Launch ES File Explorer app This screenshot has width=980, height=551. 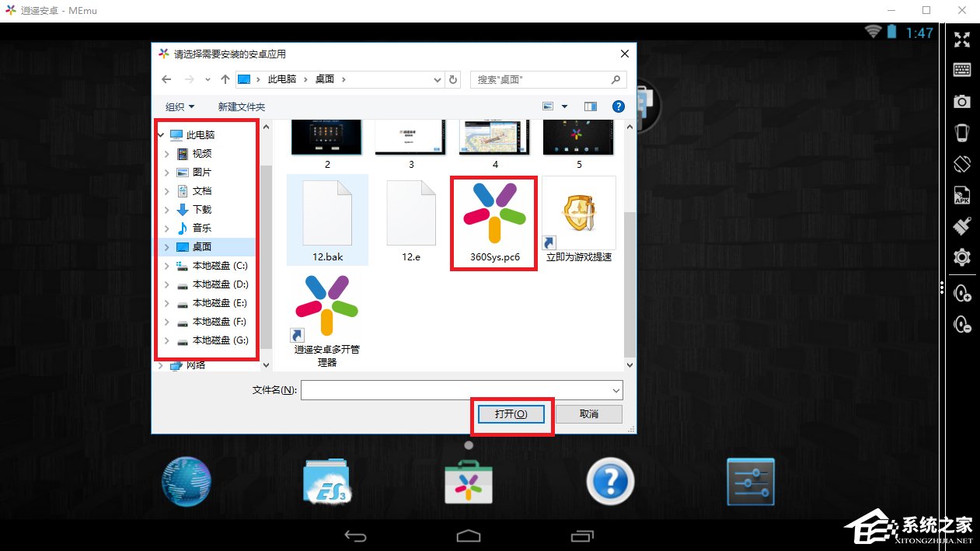click(328, 482)
